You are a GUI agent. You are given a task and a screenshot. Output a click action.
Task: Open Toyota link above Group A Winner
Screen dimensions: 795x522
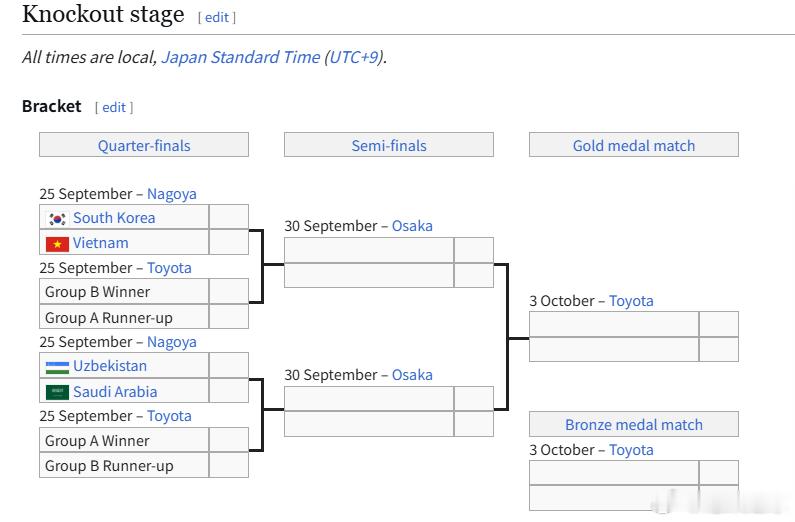pyautogui.click(x=169, y=416)
